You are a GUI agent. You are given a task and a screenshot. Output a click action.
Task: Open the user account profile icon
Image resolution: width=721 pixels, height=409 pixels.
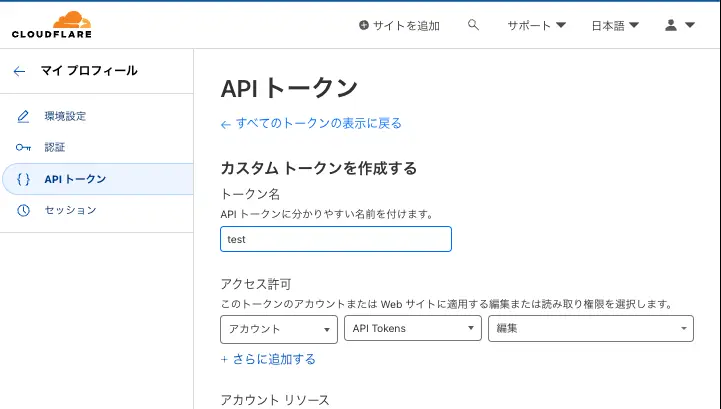click(x=671, y=25)
